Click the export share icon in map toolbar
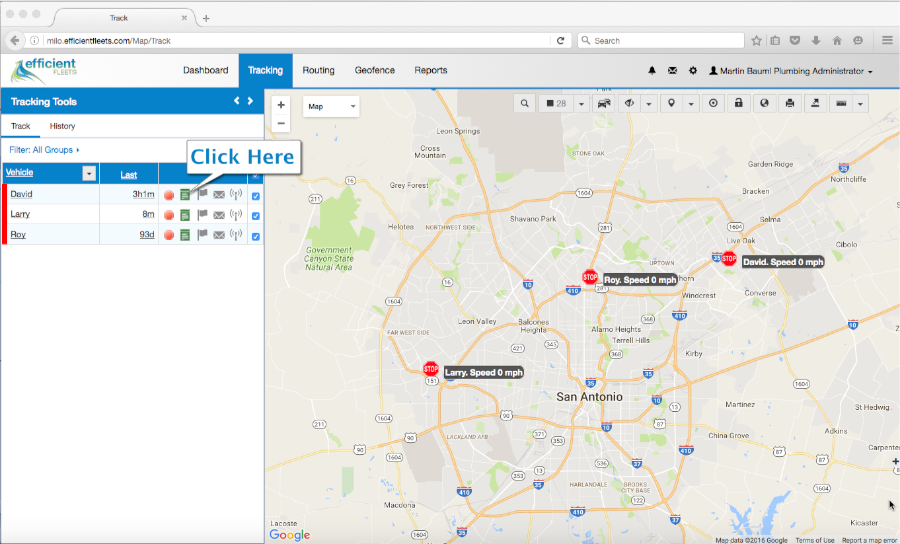The image size is (900, 544). click(x=815, y=104)
